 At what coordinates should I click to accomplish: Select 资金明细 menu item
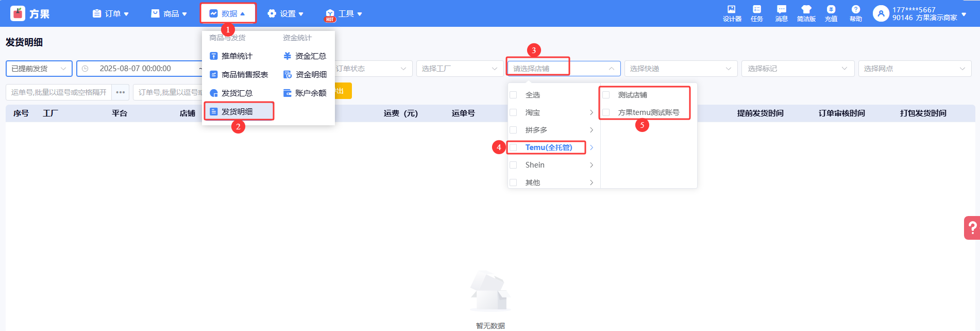311,75
